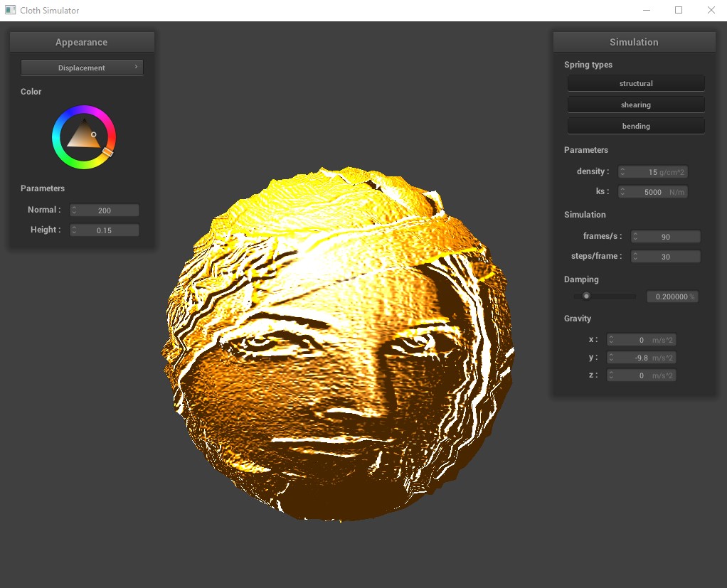Click the Gravity z field showing 0
Screen dimensions: 727x588
pos(641,375)
